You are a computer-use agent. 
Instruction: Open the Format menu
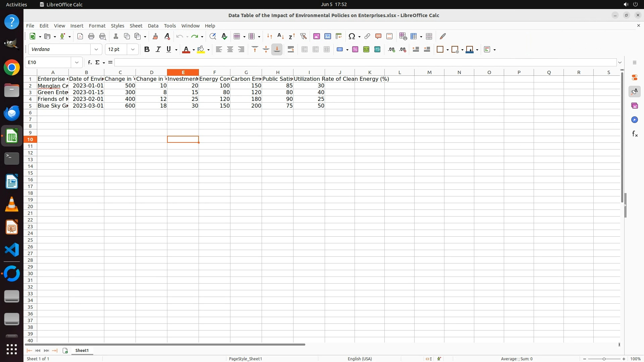[97, 26]
